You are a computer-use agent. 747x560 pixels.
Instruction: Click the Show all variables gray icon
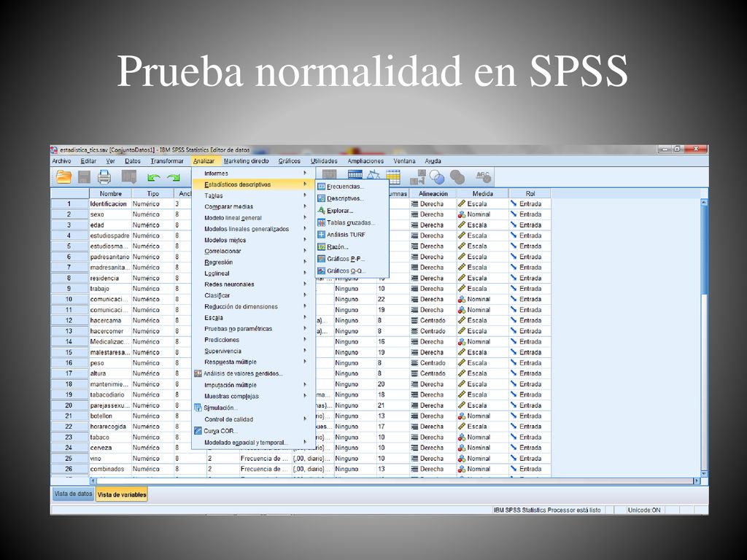(x=457, y=177)
